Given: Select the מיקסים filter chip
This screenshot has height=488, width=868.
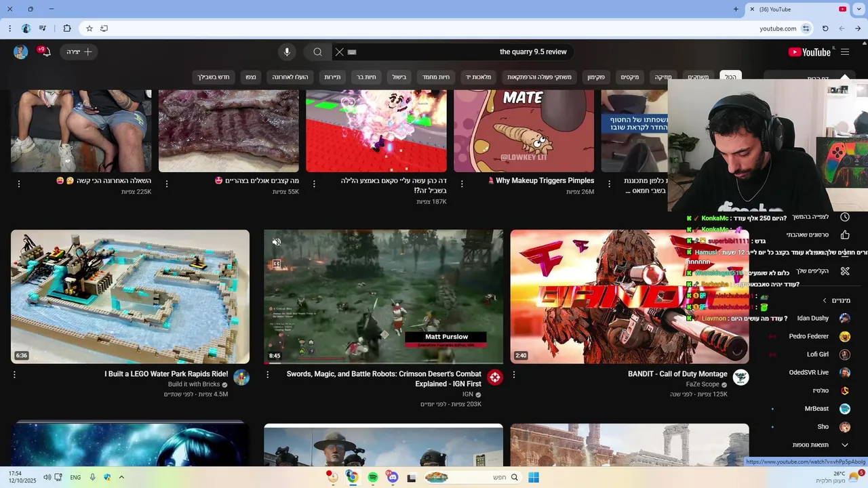Looking at the screenshot, I should pos(630,77).
